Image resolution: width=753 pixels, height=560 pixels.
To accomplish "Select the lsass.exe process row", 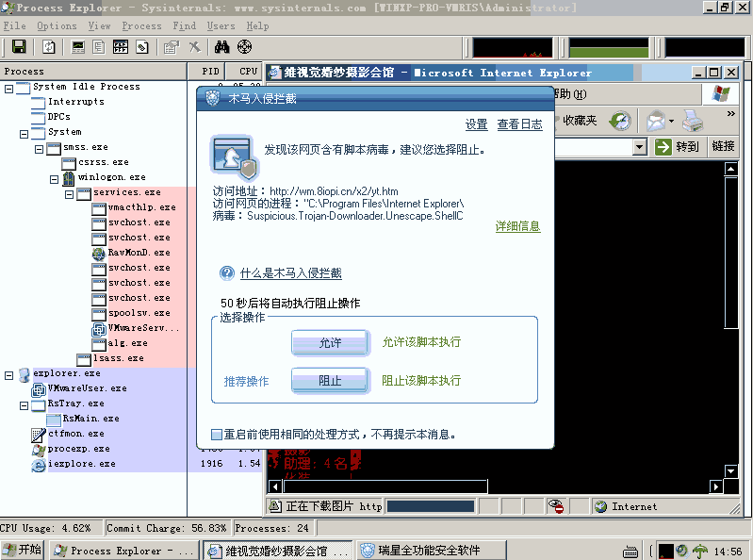I will point(118,358).
